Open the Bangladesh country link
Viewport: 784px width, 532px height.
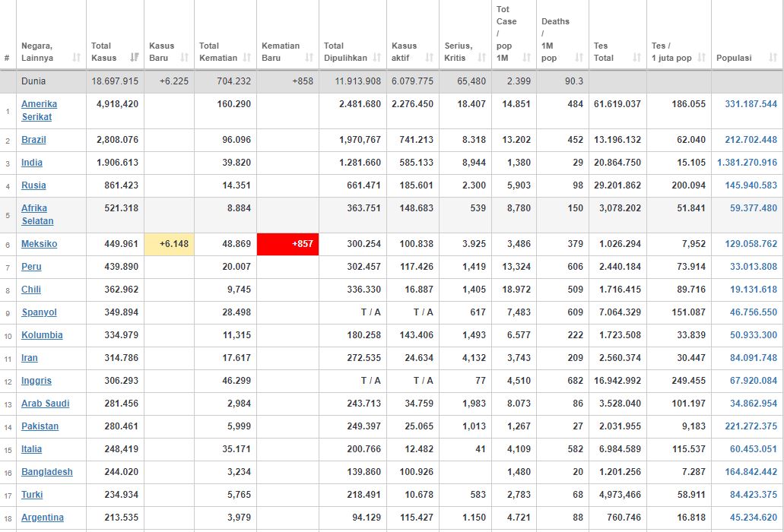click(x=47, y=472)
